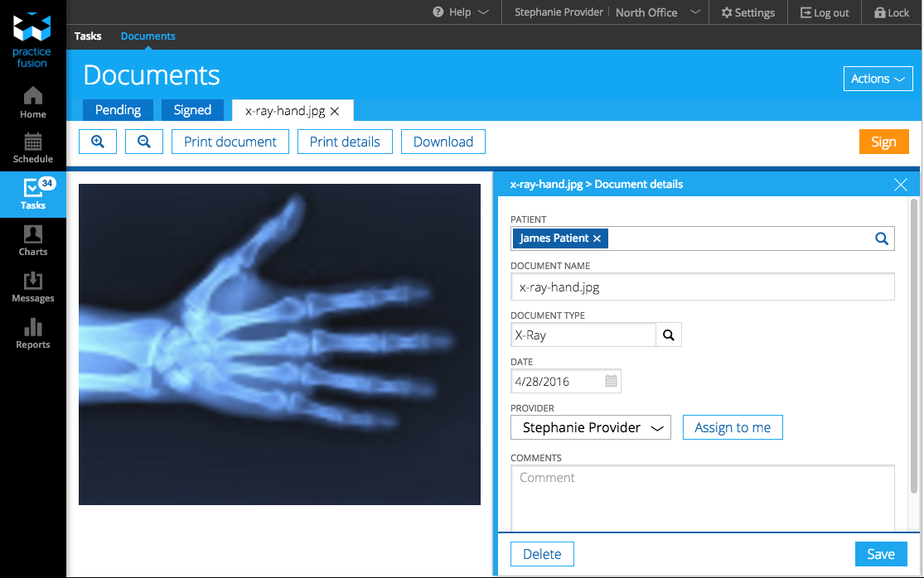Go to Charts in the sidebar
The height and width of the screenshot is (578, 924).
tap(33, 240)
